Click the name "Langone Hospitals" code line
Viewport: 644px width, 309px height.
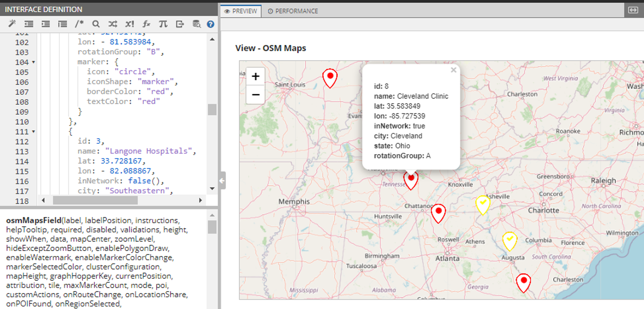point(137,151)
